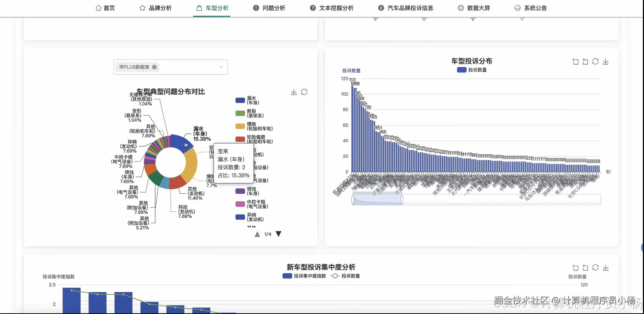Image resolution: width=644 pixels, height=314 pixels.
Task: Click the 漏水(车身) 15.39% pie label
Action: tap(202, 134)
